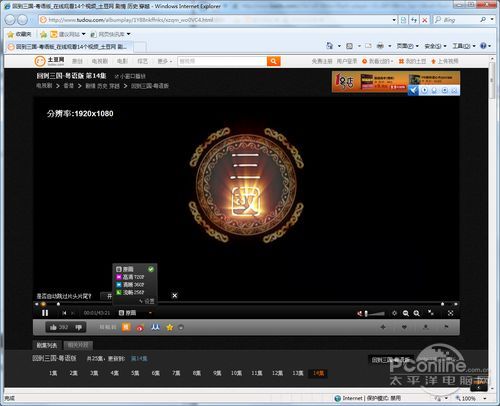Share video via red Weibo icon

pyautogui.click(x=140, y=328)
